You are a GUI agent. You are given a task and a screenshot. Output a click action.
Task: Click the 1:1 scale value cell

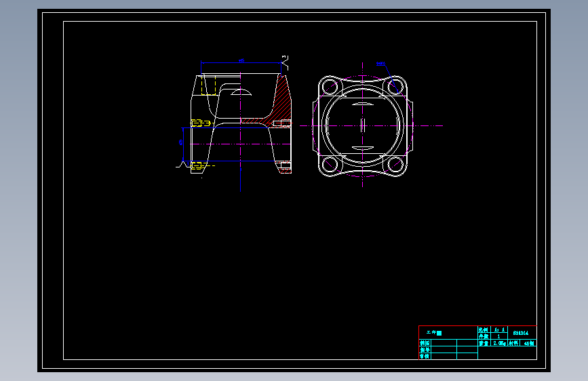498,329
